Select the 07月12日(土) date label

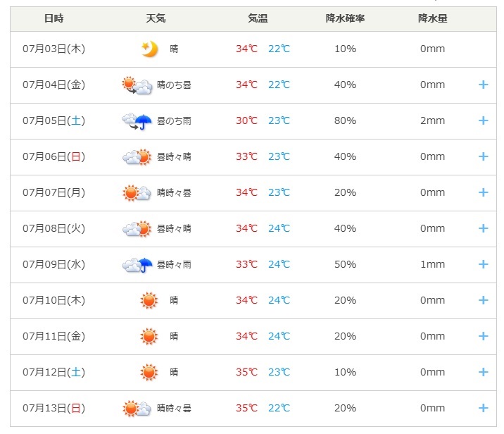pos(53,372)
